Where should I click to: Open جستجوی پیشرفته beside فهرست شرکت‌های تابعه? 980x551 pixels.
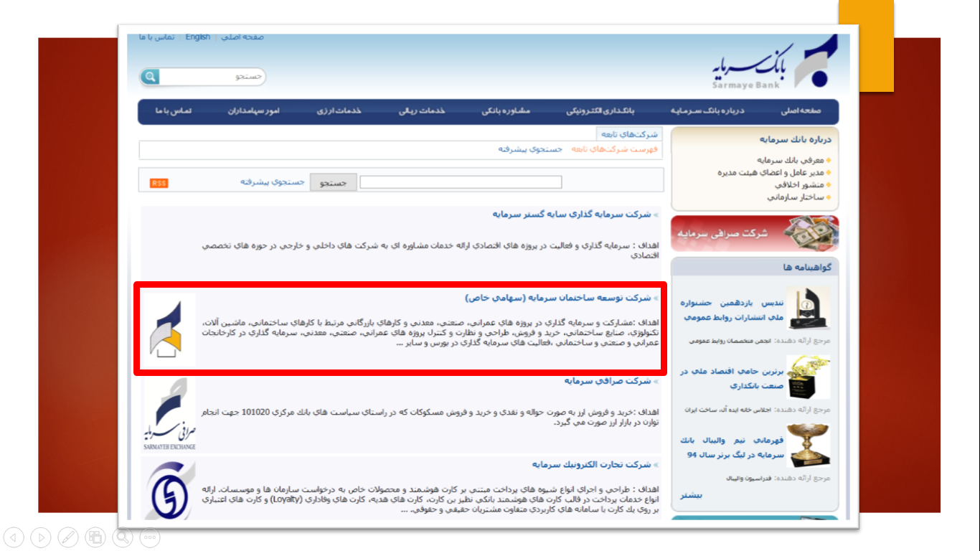(x=530, y=149)
